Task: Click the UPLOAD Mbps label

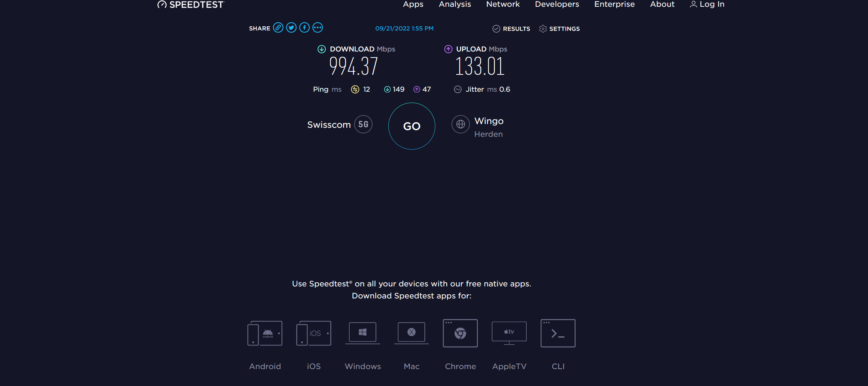Action: 482,49
